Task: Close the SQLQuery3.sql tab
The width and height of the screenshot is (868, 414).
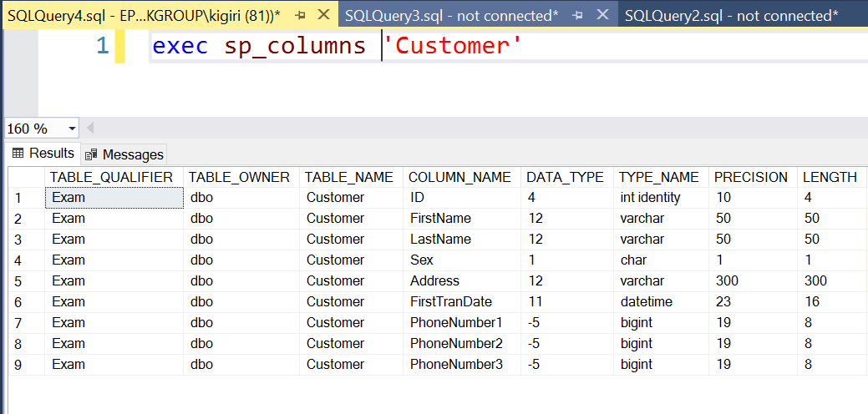Action: pyautogui.click(x=603, y=15)
